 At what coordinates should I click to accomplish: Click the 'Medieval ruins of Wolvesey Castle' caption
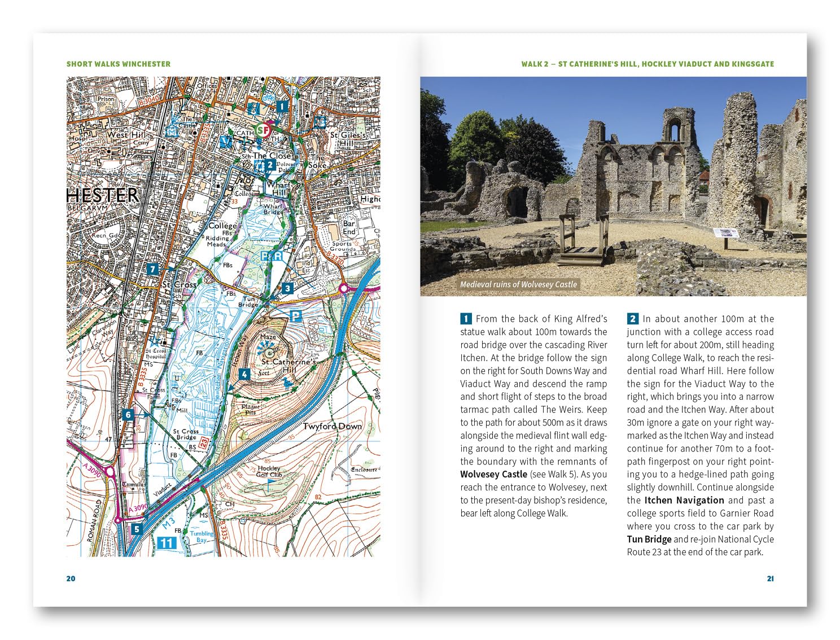click(518, 284)
